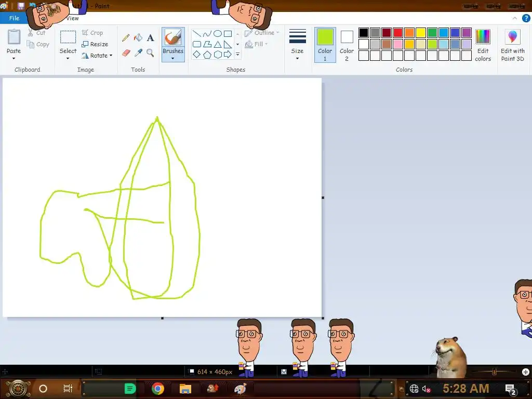Screen dimensions: 532x399
Task: Expand the Brushes dropdown arrow
Action: point(173,58)
